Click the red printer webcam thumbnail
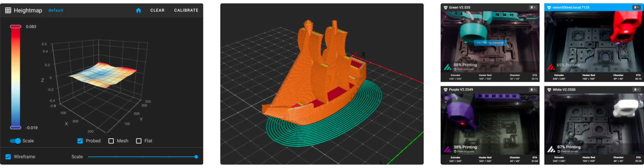This screenshot has width=644, height=168. [594, 41]
